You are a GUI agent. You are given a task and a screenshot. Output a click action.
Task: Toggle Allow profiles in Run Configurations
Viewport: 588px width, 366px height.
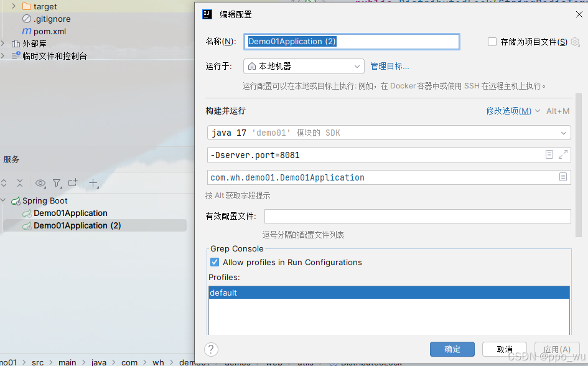coord(215,262)
